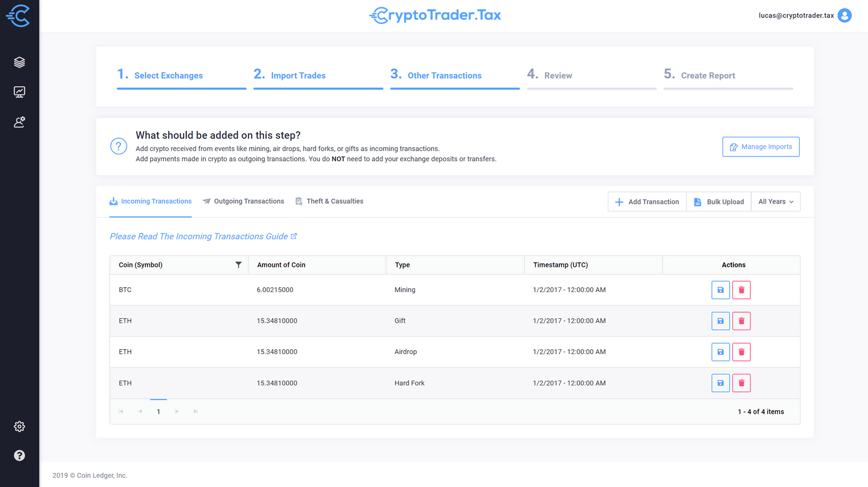
Task: Save the ETH Gift transaction row
Action: click(x=720, y=321)
